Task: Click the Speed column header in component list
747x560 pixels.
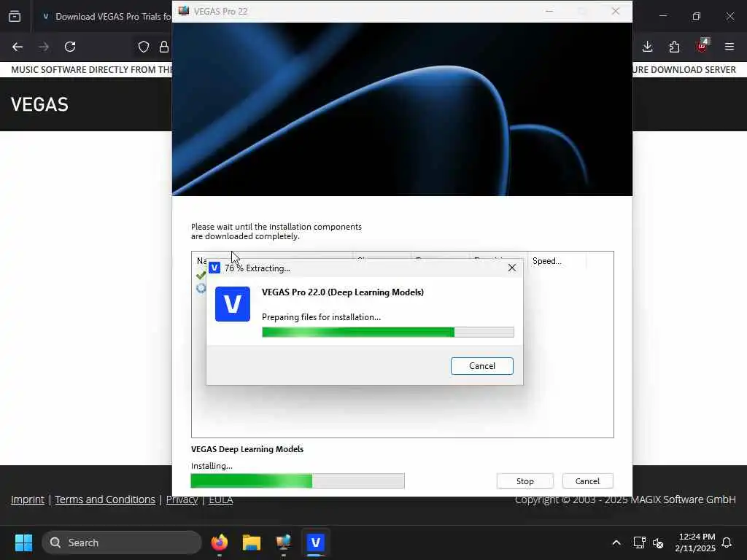Action: (556, 260)
